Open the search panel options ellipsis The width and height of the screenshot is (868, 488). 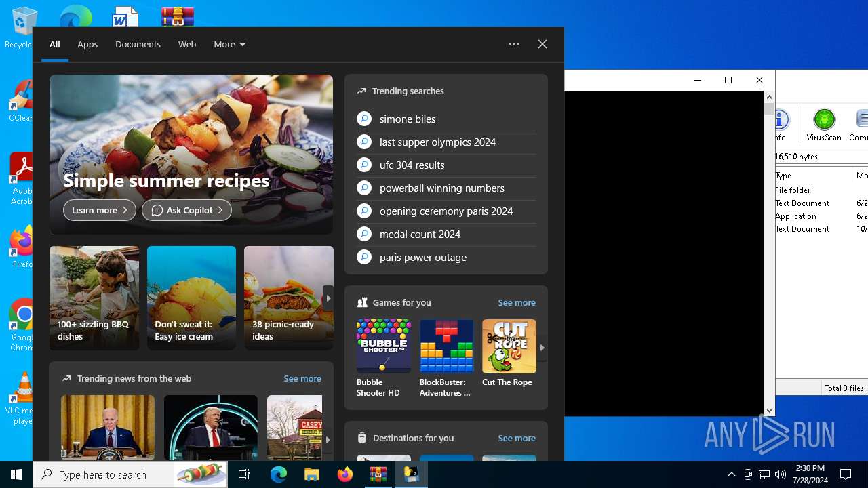click(514, 44)
